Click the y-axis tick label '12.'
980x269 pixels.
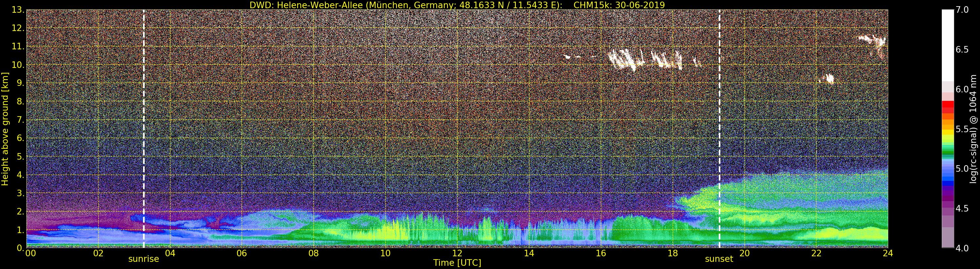coord(18,28)
